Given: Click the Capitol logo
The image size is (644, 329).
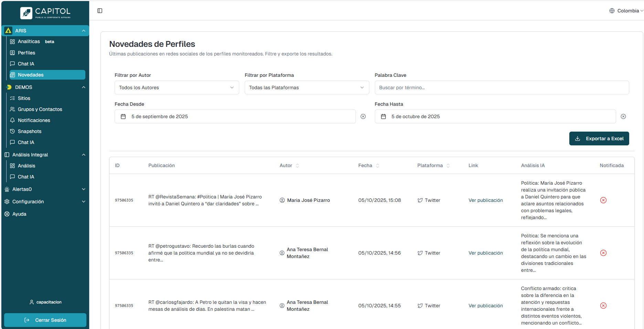Looking at the screenshot, I should pyautogui.click(x=45, y=13).
